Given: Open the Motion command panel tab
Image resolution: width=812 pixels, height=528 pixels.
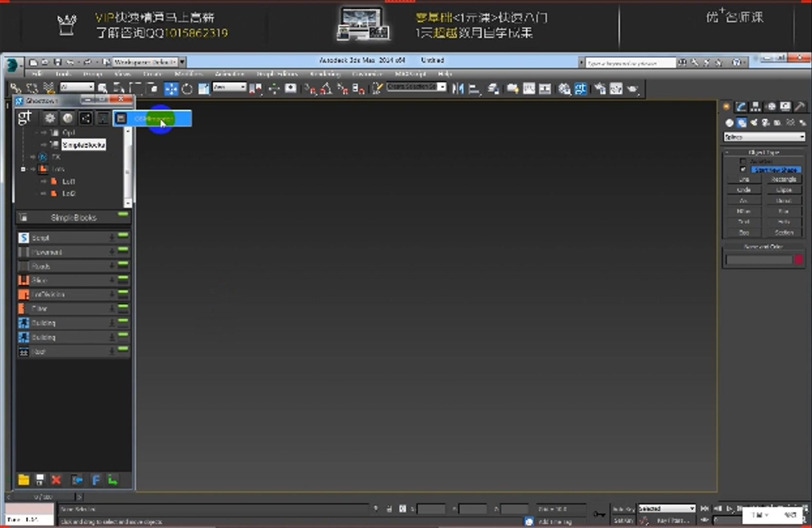Looking at the screenshot, I should pos(771,107).
